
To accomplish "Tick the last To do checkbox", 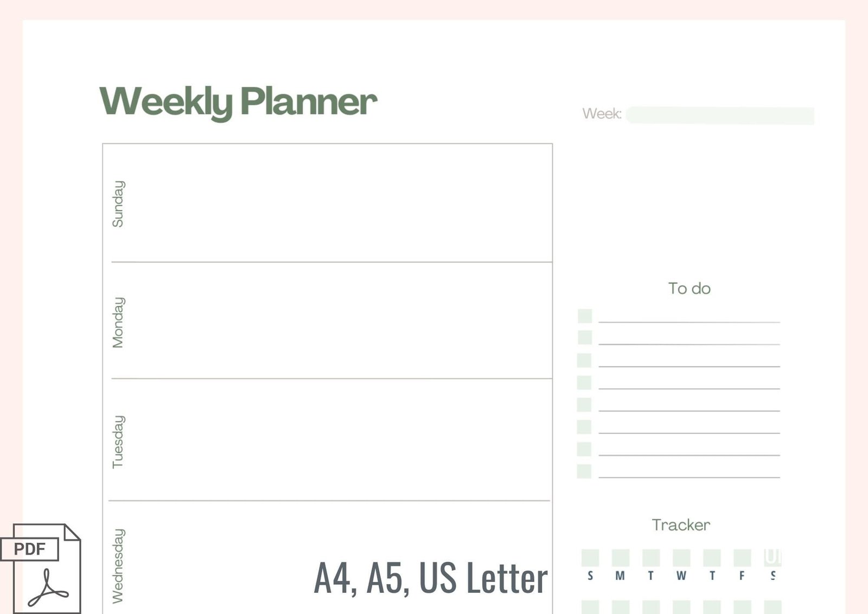I will click(x=584, y=471).
